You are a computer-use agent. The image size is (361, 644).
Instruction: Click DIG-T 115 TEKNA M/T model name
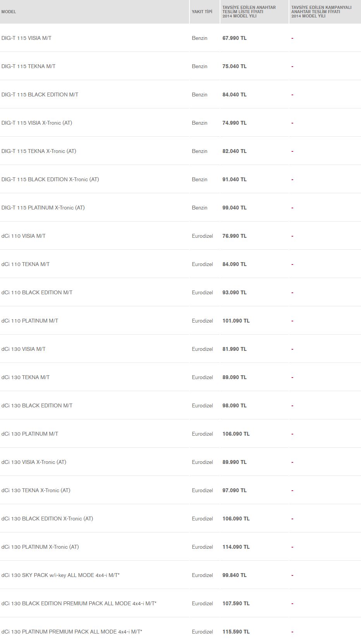(x=28, y=66)
